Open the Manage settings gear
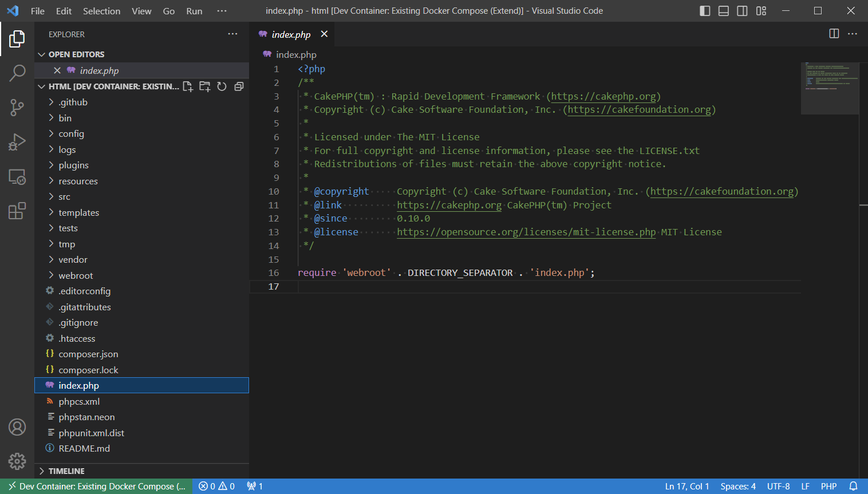The image size is (868, 494). 17,461
